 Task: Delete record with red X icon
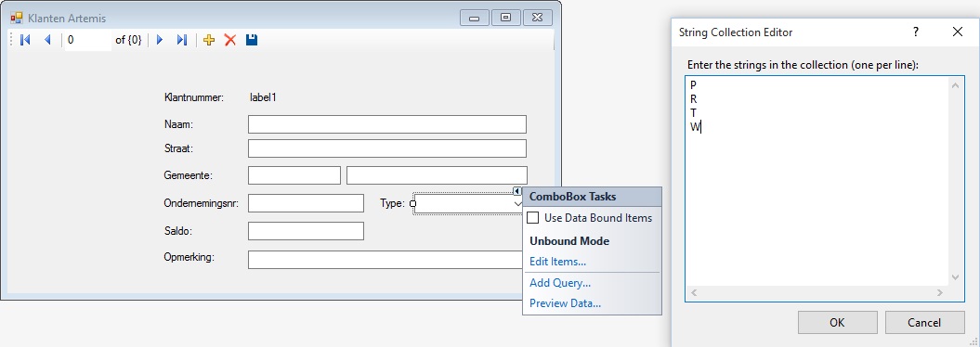(x=230, y=40)
